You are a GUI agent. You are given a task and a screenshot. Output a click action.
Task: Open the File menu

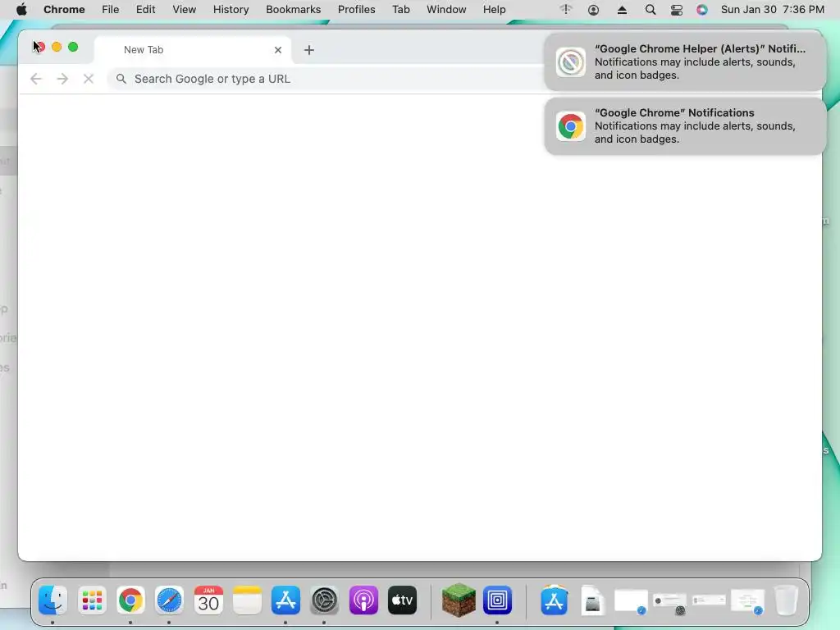(111, 10)
